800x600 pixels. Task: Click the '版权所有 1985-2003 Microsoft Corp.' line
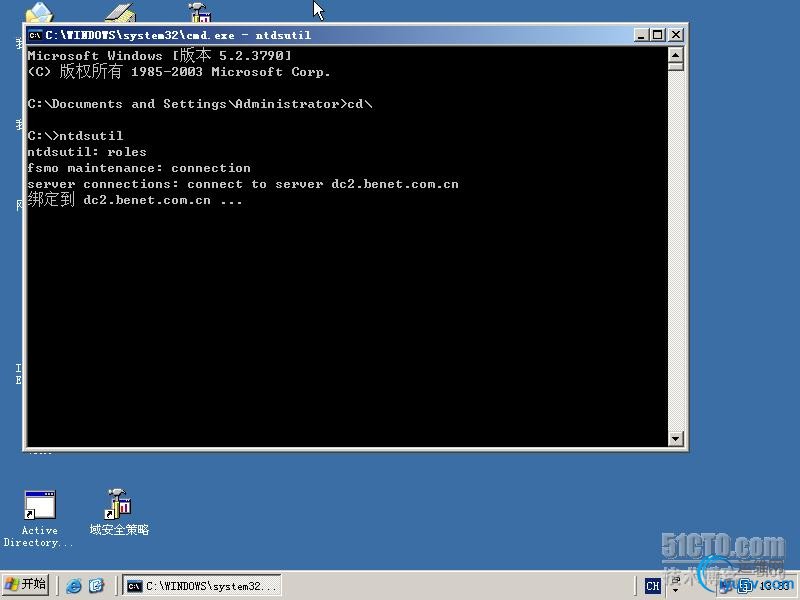(x=179, y=71)
